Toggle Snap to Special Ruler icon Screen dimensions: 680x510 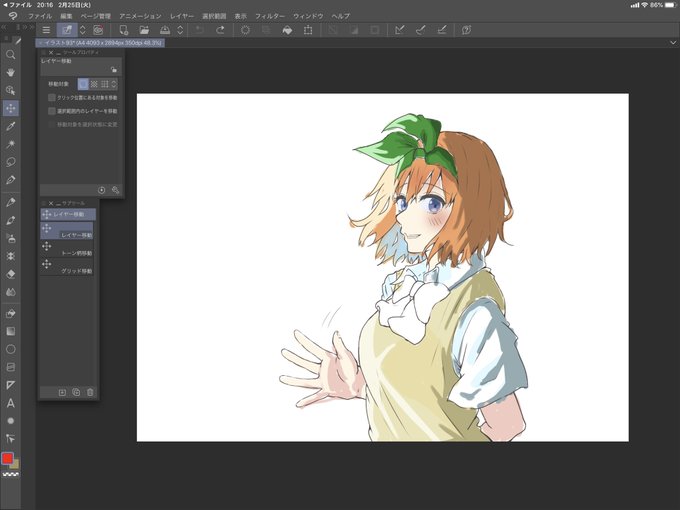pyautogui.click(x=421, y=30)
